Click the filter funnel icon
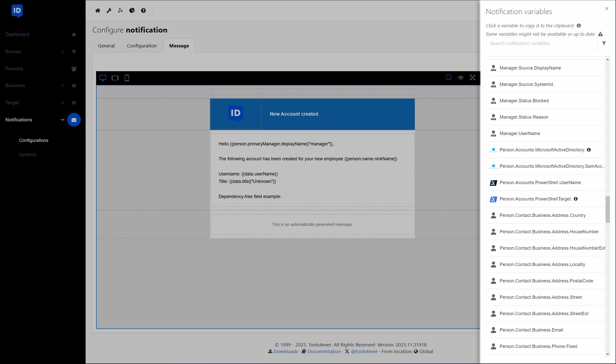Screen dimensions: 616x364 click(x=604, y=43)
